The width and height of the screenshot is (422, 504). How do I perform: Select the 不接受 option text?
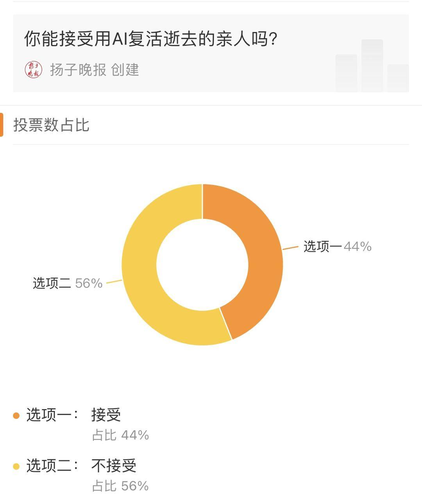coord(114,465)
